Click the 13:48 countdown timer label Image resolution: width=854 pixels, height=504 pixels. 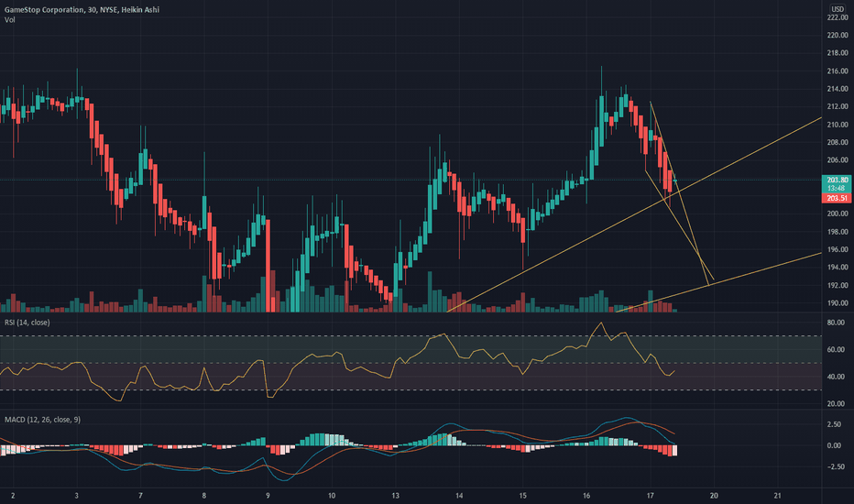pyautogui.click(x=837, y=189)
